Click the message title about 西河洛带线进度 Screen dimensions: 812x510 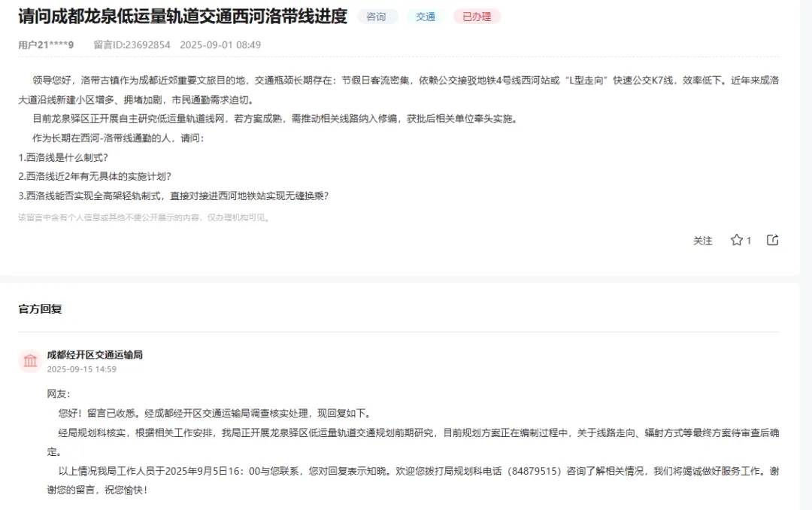point(183,17)
